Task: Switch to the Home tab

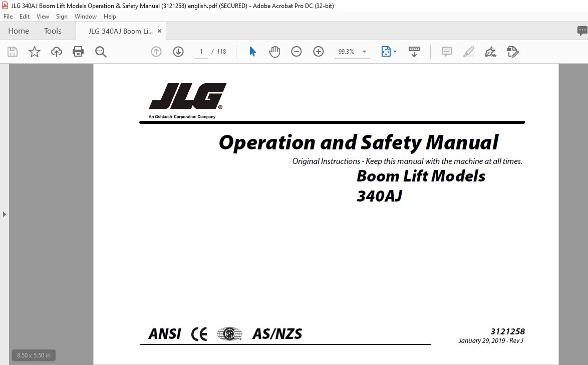Action: [x=19, y=31]
